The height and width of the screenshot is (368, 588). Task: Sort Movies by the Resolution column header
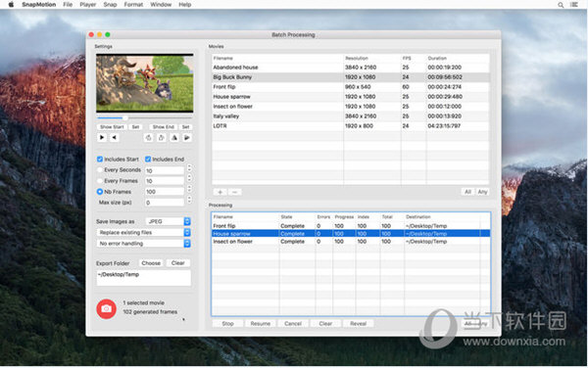[372, 59]
